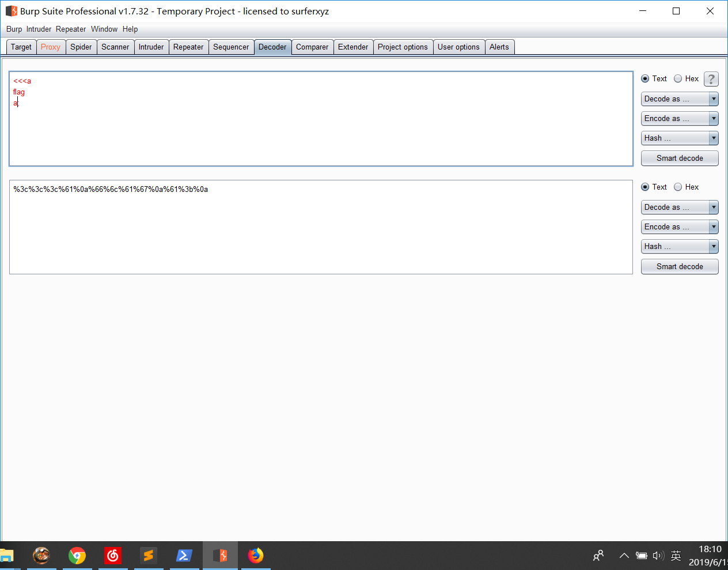The height and width of the screenshot is (570, 728).
Task: Open File Explorer from the taskbar
Action: click(x=7, y=556)
